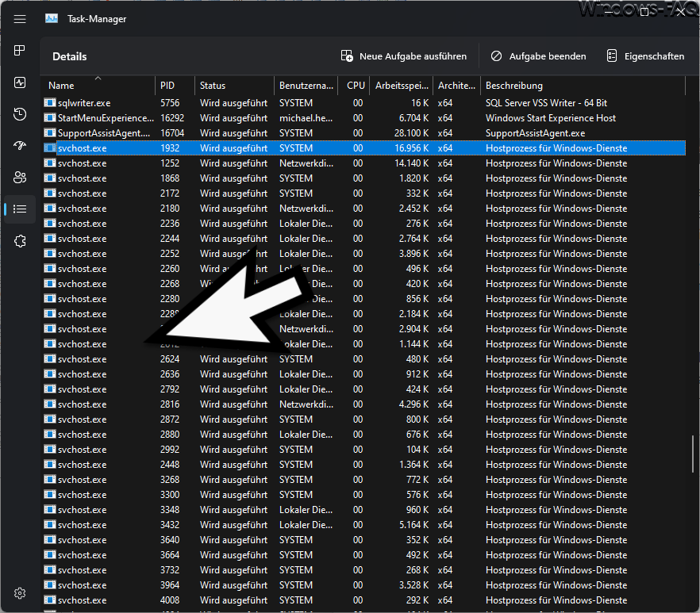Select svchost.exe with PID 3432
Image resolution: width=700 pixels, height=613 pixels.
point(364,525)
